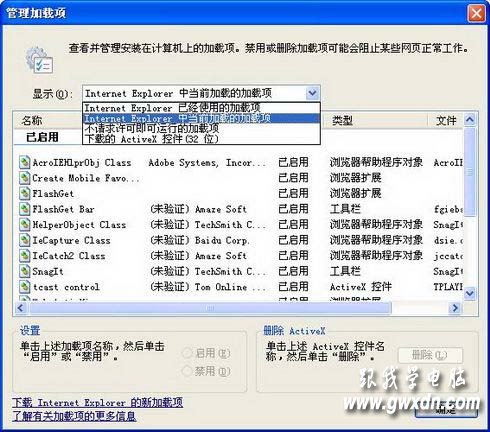This screenshot has width=490, height=432.
Task: Select the FlashGet Bar row name
Action: (x=63, y=209)
